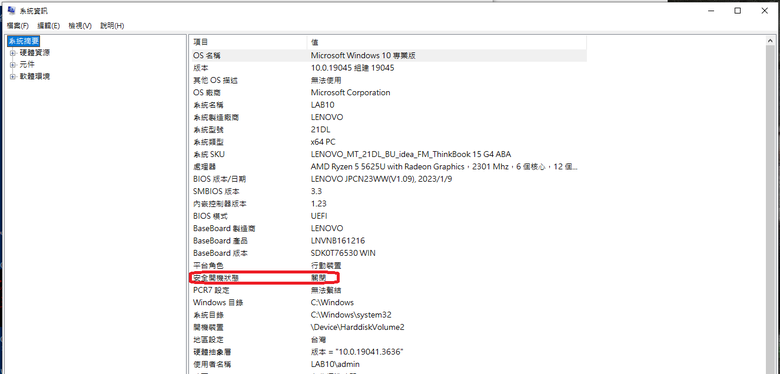Select 系統摘要 in the tree

click(23, 41)
